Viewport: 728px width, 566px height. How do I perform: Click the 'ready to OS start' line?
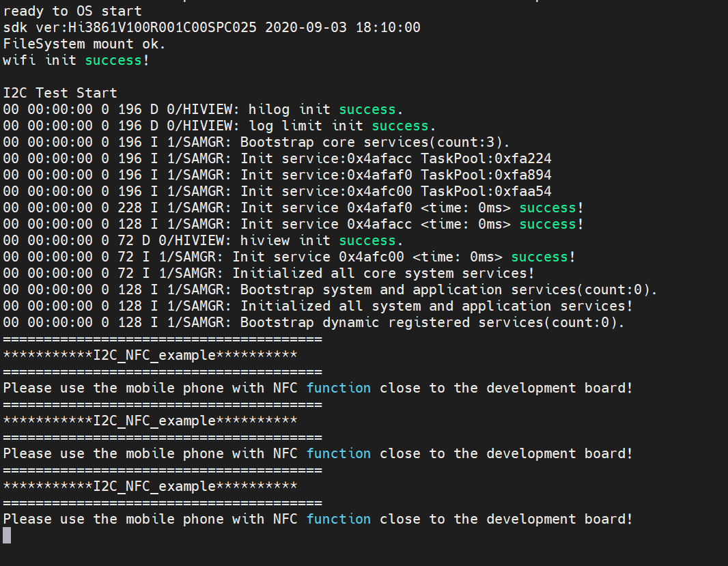[x=72, y=11]
